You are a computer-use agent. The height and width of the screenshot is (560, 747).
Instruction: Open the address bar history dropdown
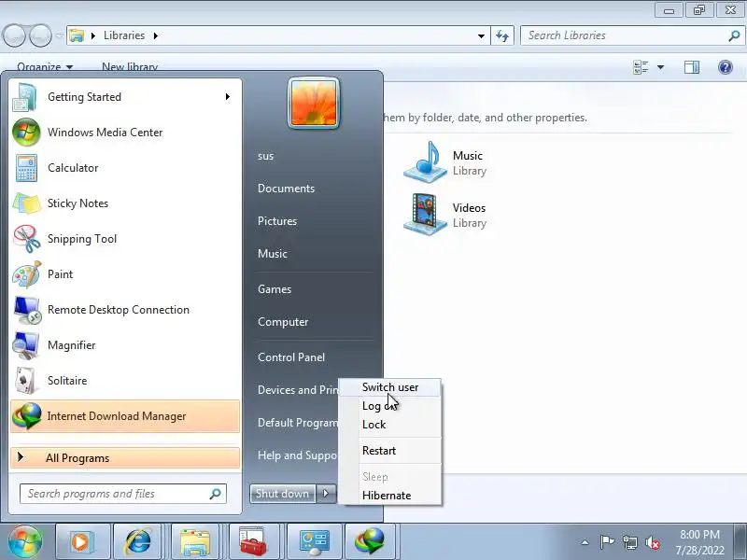point(481,35)
